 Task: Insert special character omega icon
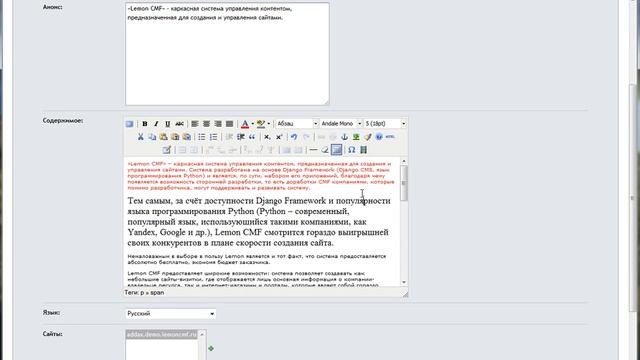(x=351, y=150)
